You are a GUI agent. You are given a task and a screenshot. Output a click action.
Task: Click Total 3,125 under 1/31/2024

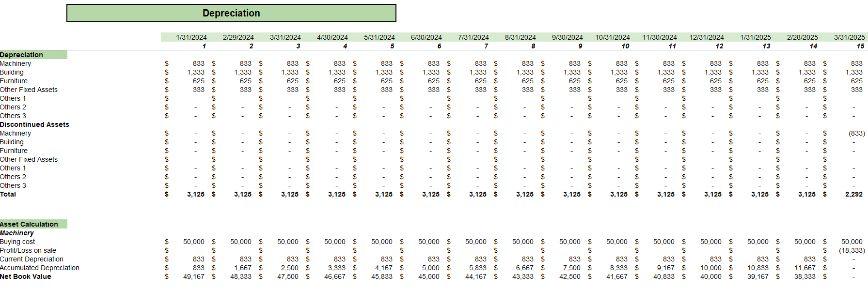pos(196,194)
